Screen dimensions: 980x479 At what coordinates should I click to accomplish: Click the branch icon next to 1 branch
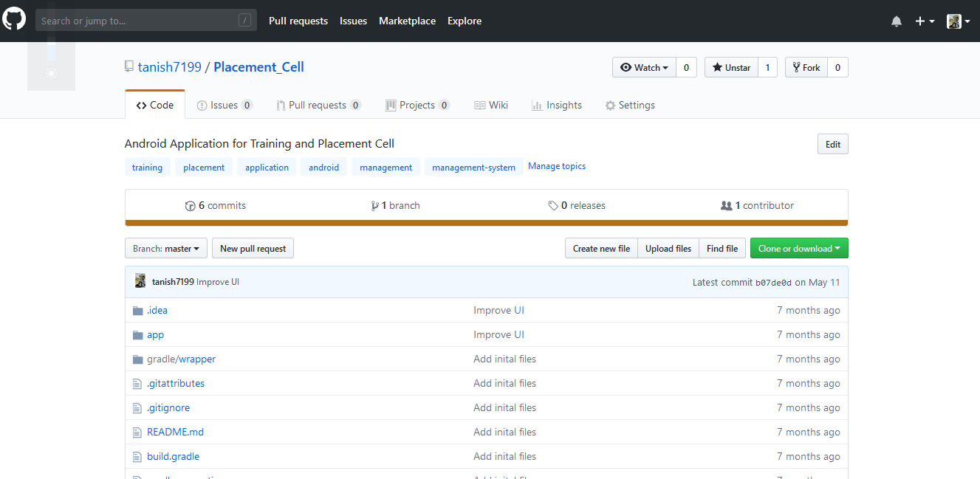375,206
